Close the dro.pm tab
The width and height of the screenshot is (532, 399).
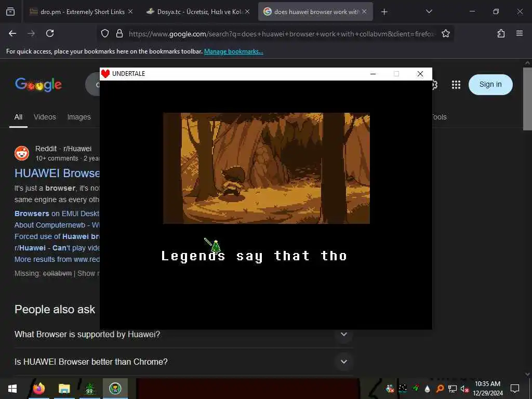click(130, 11)
